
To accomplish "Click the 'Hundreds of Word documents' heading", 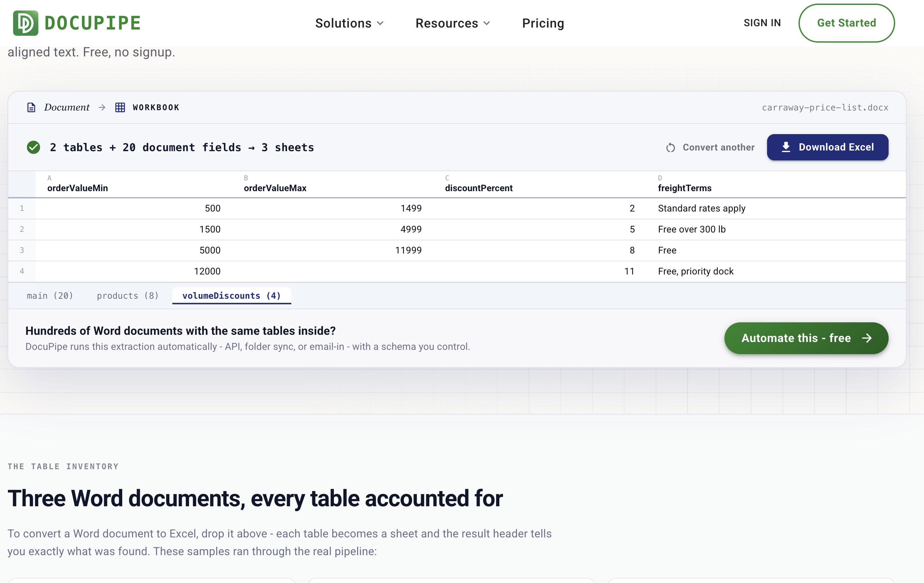I will pyautogui.click(x=180, y=331).
